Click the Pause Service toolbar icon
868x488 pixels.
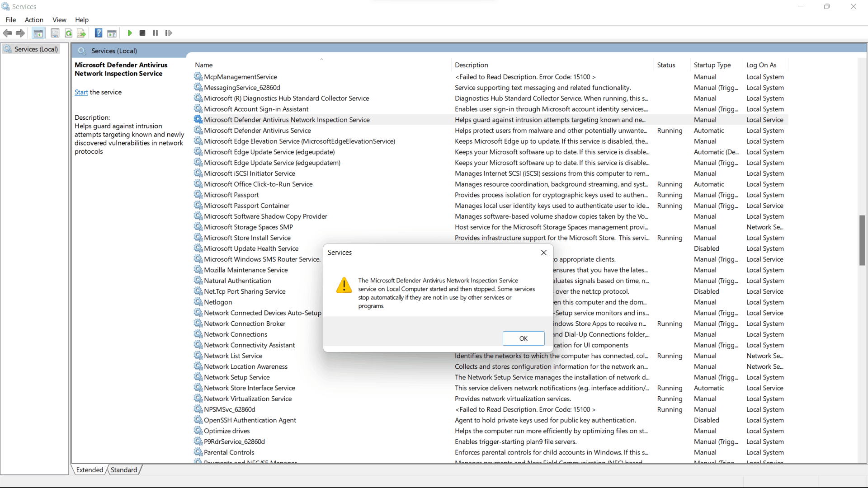(156, 33)
